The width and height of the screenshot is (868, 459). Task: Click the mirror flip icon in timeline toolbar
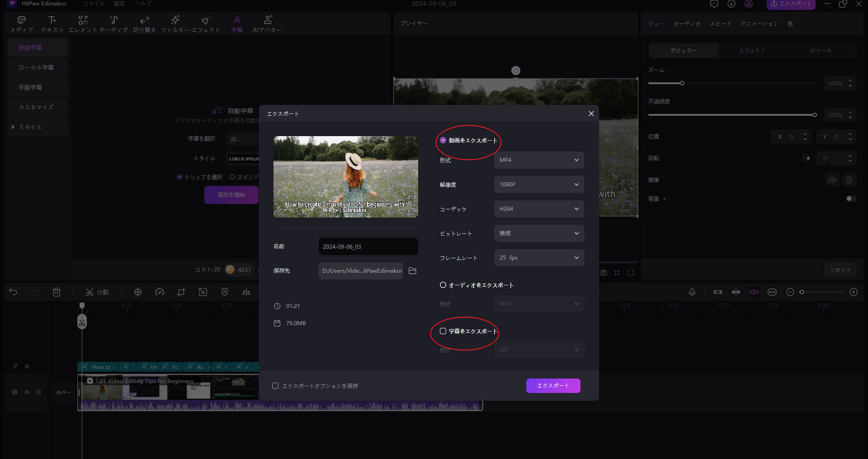pos(246,292)
